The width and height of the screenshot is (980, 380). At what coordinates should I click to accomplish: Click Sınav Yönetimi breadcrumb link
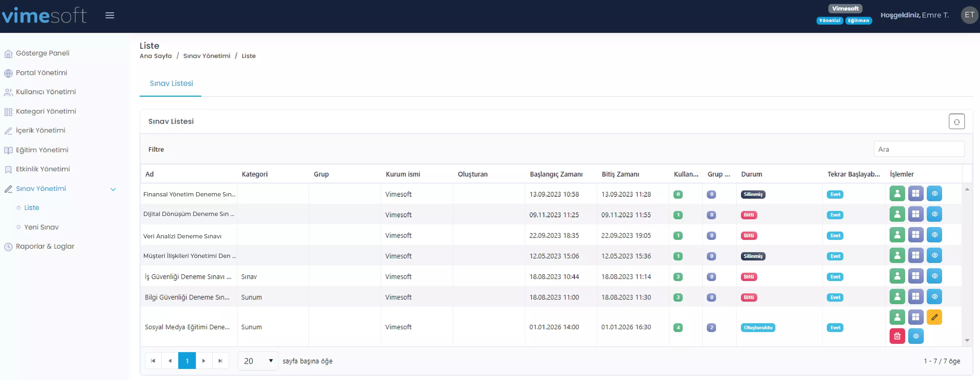(207, 56)
